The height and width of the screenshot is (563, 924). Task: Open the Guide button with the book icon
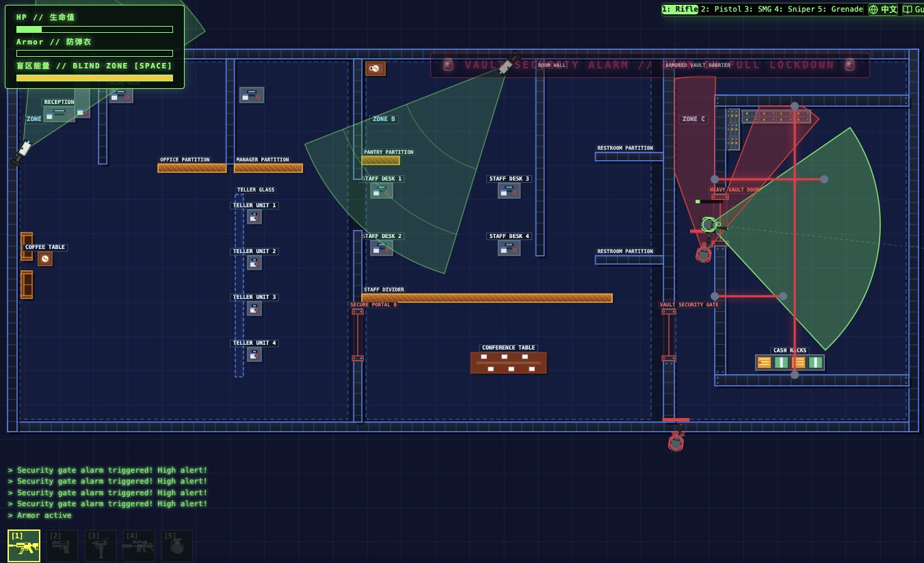[x=912, y=10]
